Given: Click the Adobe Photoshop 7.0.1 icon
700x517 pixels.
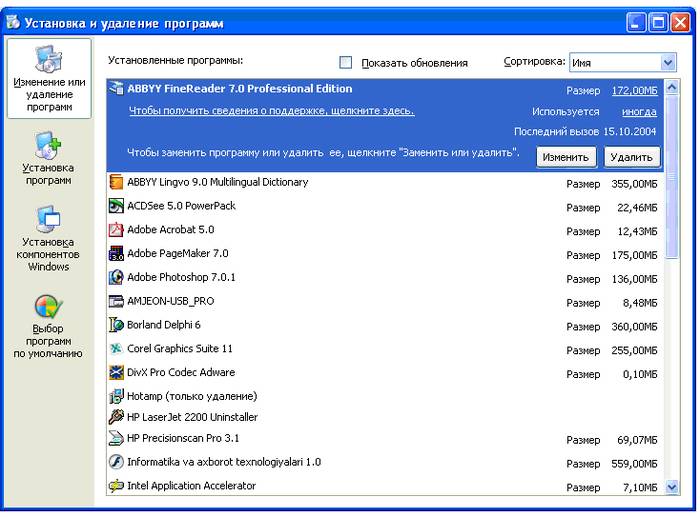Looking at the screenshot, I should [x=116, y=278].
